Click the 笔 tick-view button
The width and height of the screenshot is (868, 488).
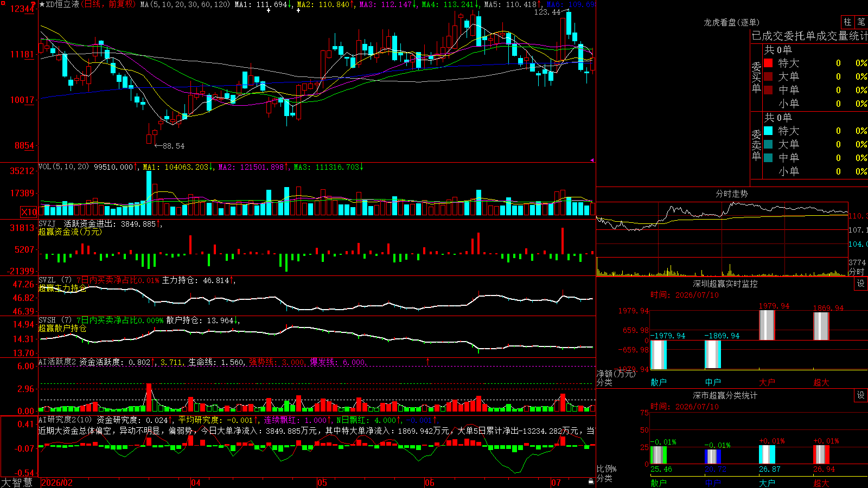coord(861,22)
